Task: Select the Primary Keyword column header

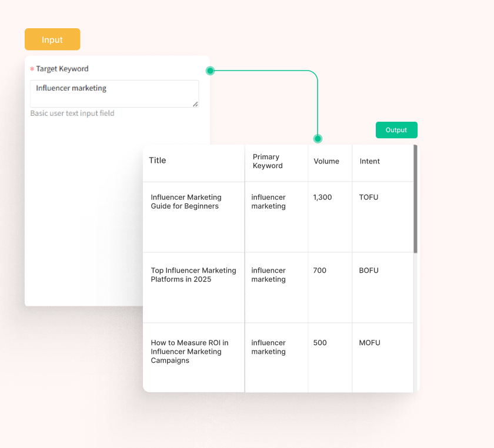Action: click(x=276, y=163)
